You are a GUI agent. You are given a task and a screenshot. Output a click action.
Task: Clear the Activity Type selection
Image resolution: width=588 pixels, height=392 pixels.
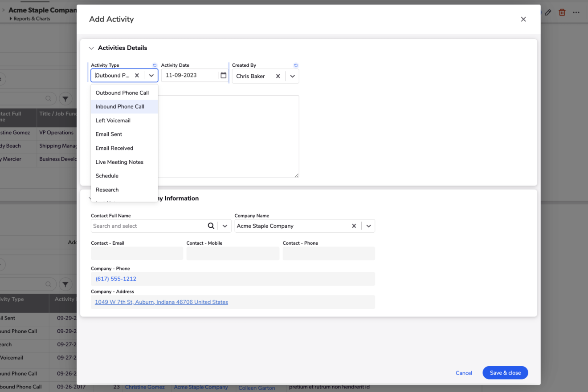point(137,76)
